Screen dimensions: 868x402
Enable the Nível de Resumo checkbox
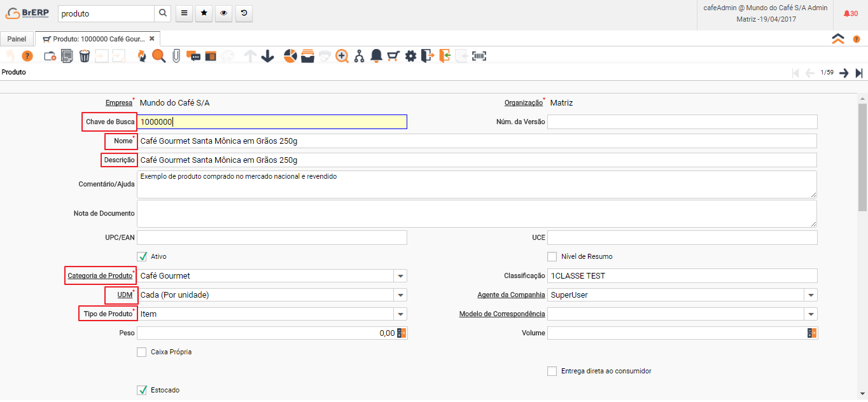[x=552, y=256]
